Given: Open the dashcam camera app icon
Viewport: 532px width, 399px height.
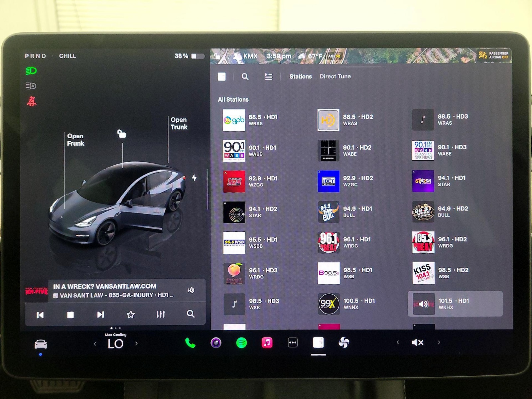Looking at the screenshot, I should coord(216,343).
